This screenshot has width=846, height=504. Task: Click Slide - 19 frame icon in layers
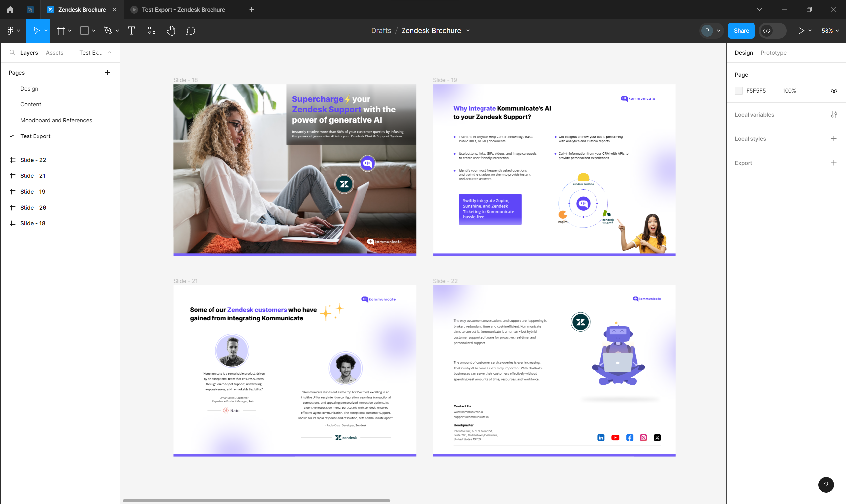[x=13, y=192]
